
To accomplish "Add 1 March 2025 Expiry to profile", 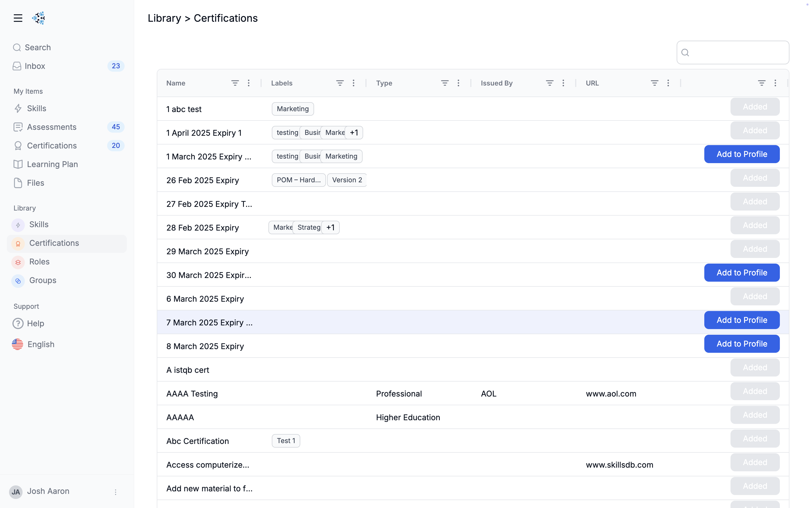I will [742, 154].
